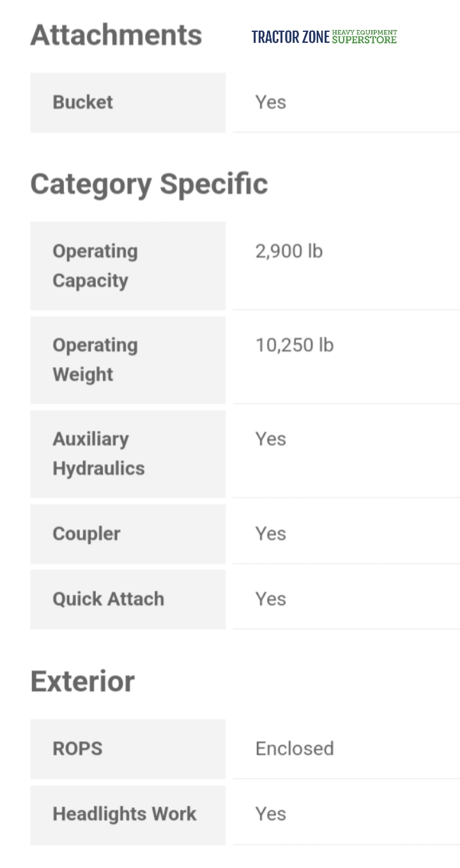Image resolution: width=460 pixels, height=868 pixels.
Task: Select the 2,900 lb capacity value
Action: point(289,251)
